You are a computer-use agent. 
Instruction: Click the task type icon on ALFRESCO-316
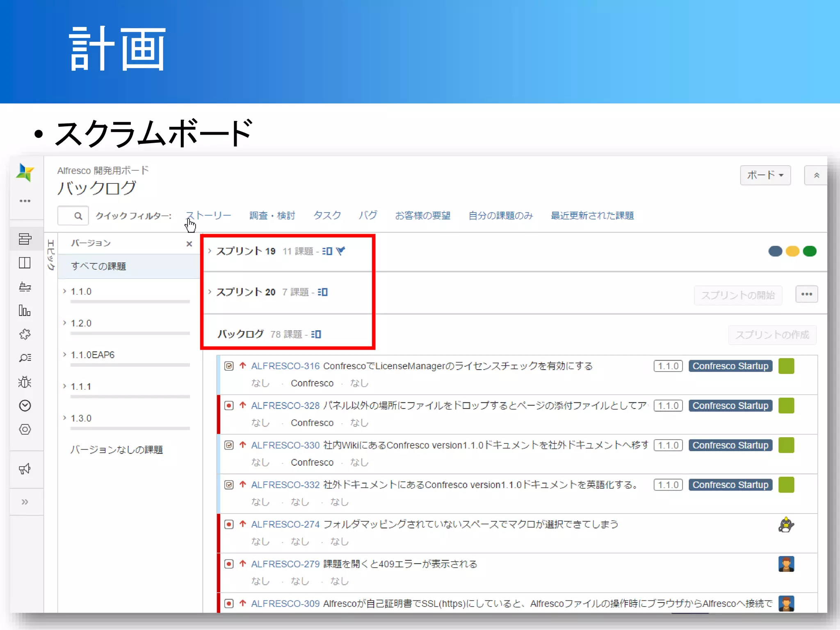pos(229,366)
